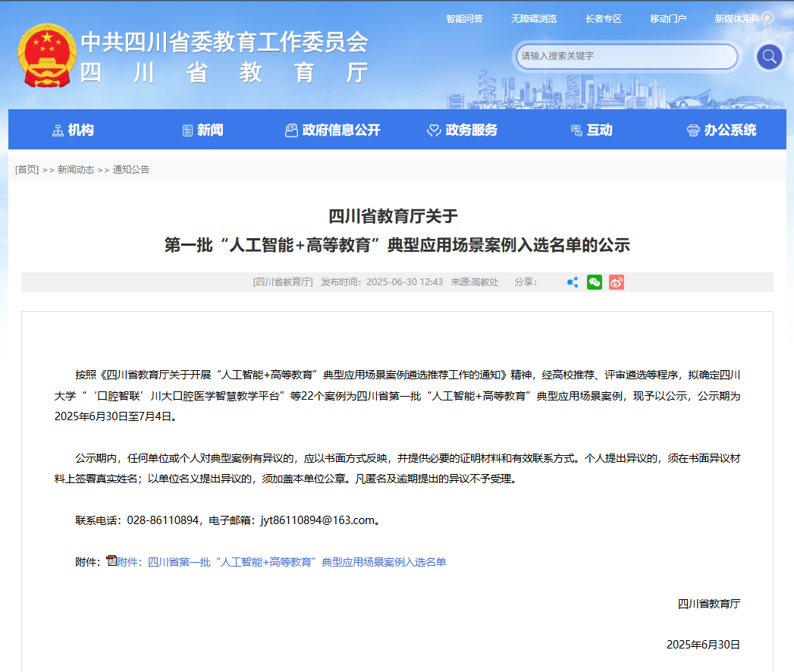Click the 办公系统 printer icon
This screenshot has width=794, height=672.
692,130
